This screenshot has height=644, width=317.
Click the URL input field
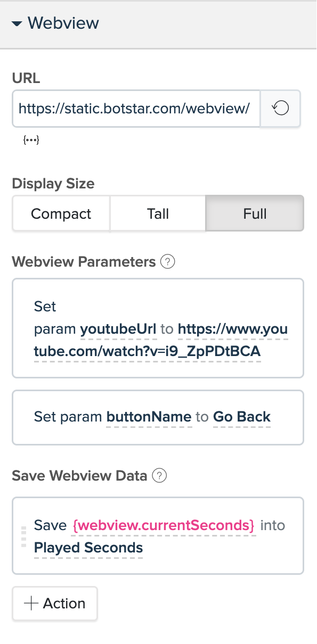(136, 109)
